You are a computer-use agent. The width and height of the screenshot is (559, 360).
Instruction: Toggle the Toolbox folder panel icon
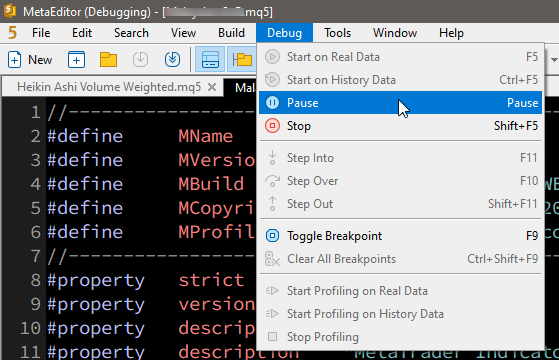[242, 60]
